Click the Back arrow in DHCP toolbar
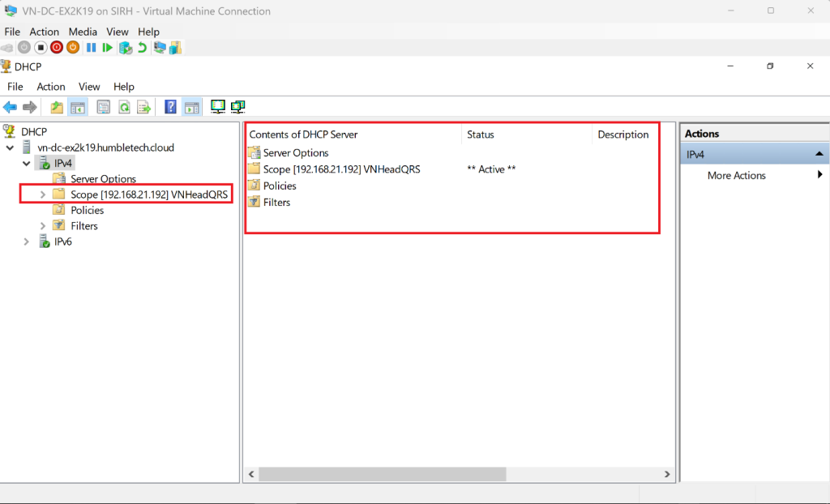This screenshot has width=830, height=504. [10, 107]
